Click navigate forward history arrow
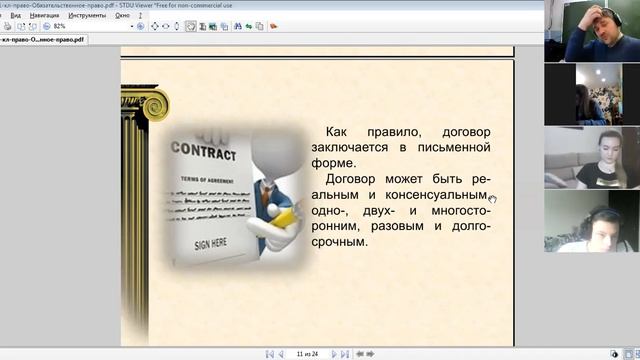This screenshot has height=360, width=640. click(x=370, y=354)
